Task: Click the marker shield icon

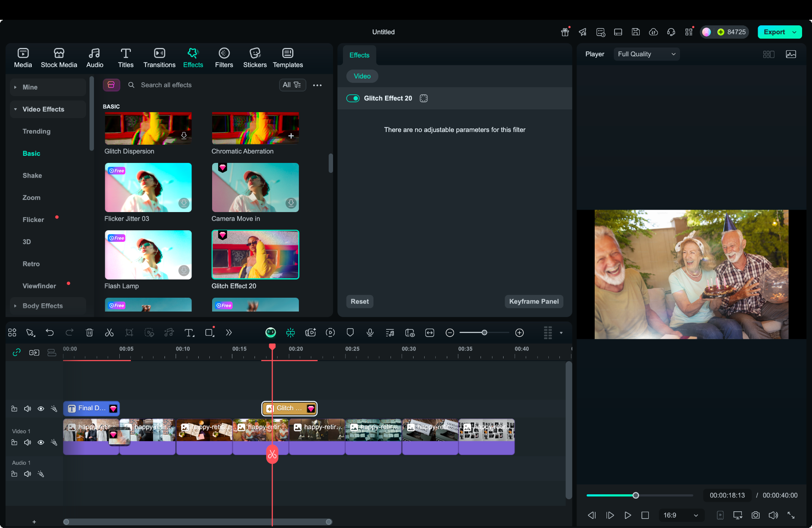Action: point(350,333)
